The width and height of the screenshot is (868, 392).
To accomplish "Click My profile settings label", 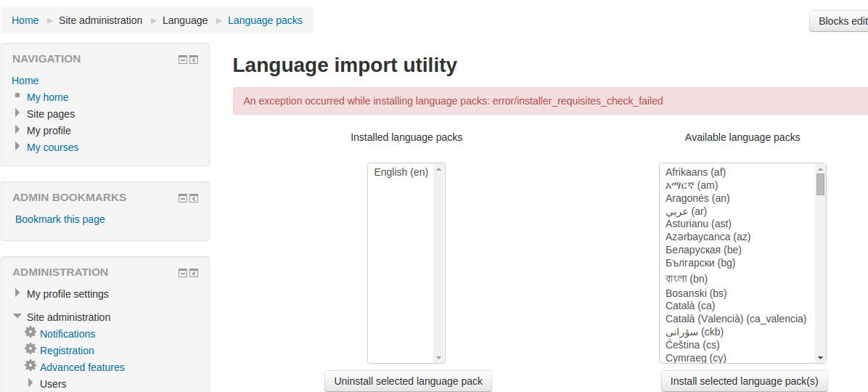I will [x=67, y=294].
